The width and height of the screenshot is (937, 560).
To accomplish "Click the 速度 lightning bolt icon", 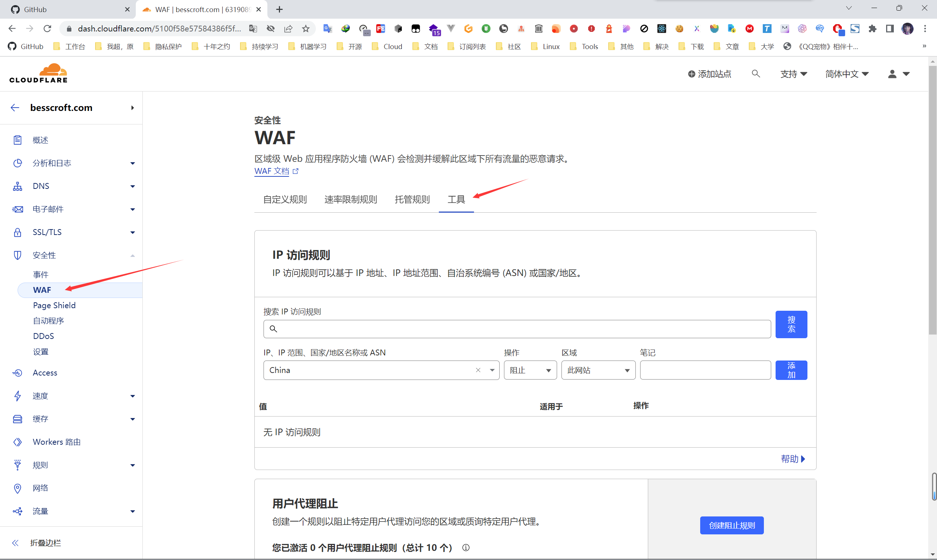I will pos(17,396).
